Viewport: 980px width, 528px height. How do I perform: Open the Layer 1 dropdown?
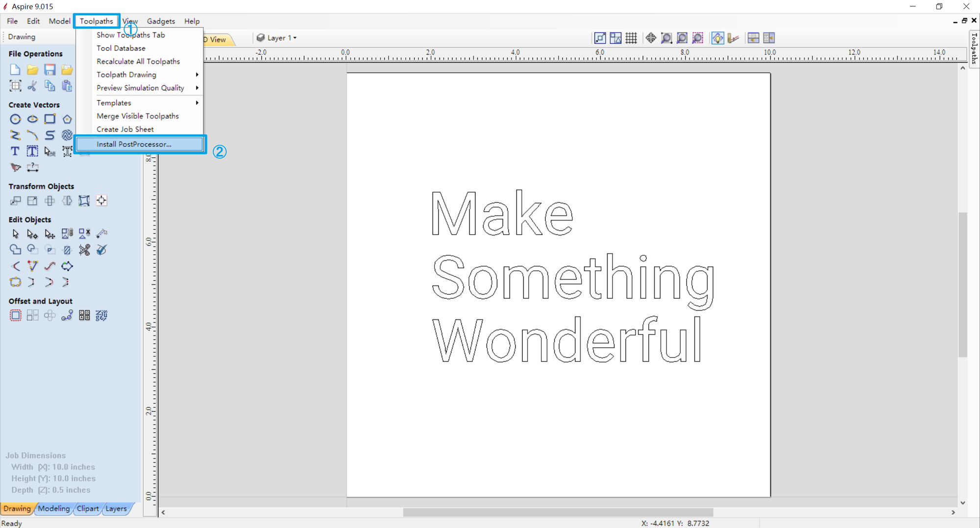(x=277, y=38)
